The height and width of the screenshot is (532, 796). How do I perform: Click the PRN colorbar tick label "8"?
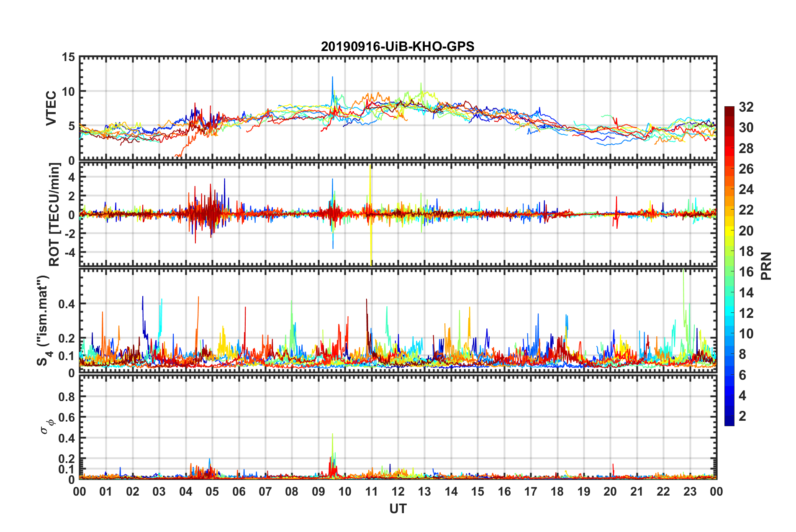tap(742, 354)
